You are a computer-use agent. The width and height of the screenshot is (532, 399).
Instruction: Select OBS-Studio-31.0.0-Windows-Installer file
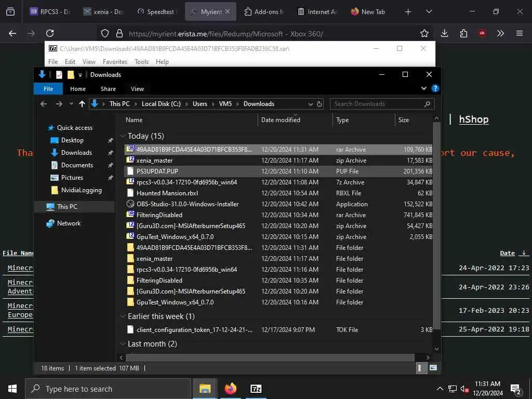click(x=278, y=204)
